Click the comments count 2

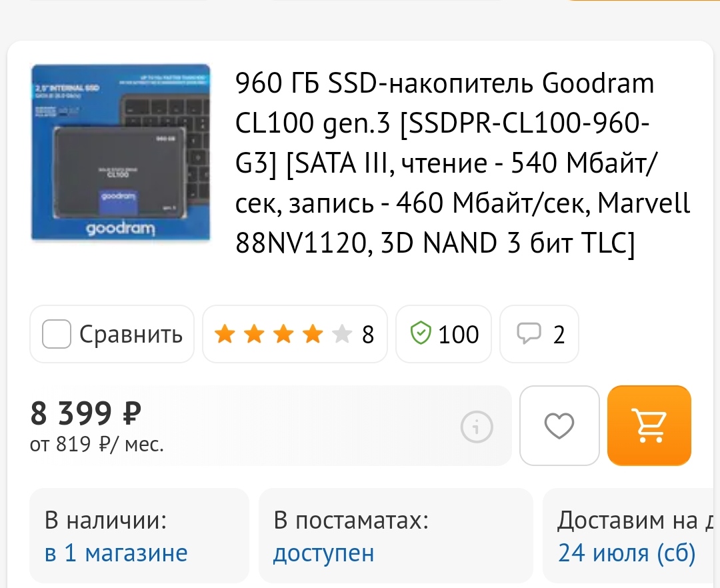click(x=559, y=334)
